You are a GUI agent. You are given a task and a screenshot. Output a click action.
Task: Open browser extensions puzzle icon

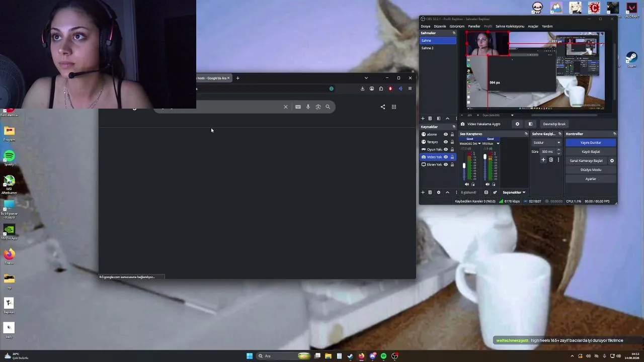(381, 88)
